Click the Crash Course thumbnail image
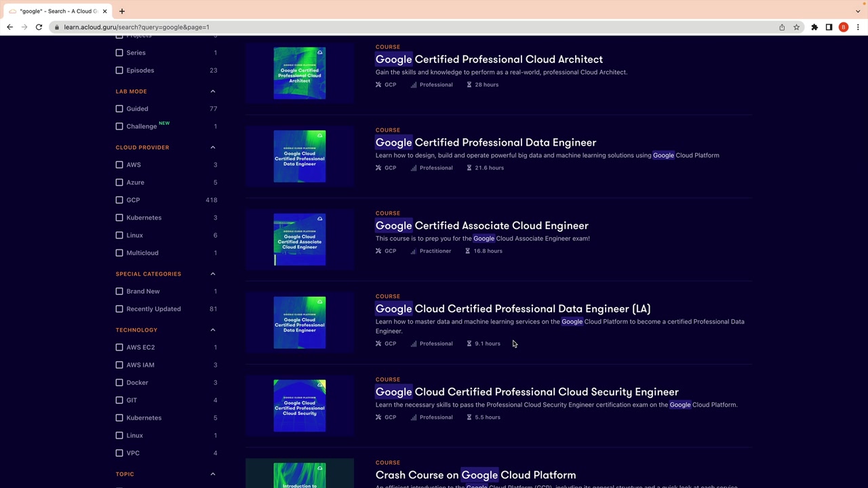868x488 pixels. coord(300,473)
